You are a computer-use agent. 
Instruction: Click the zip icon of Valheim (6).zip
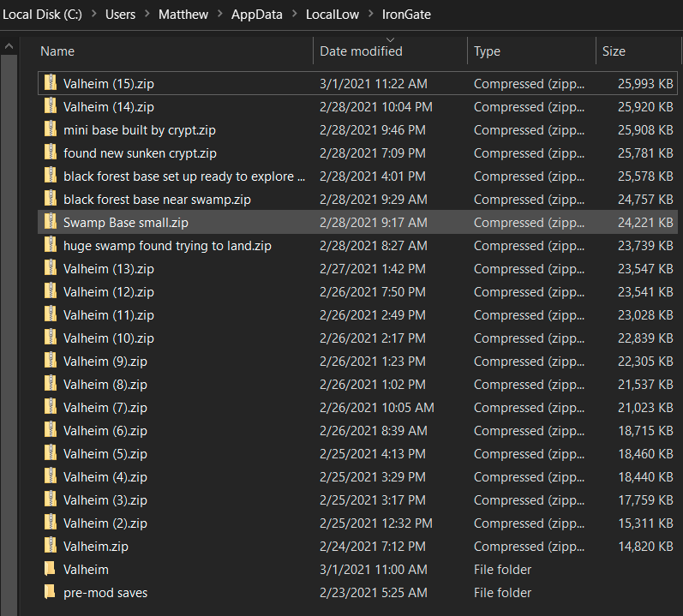51,430
